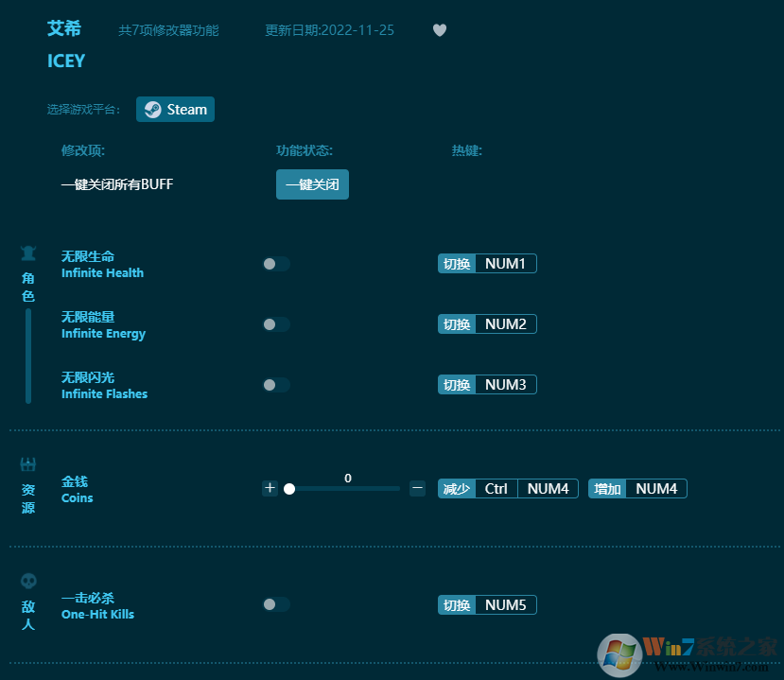This screenshot has width=784, height=680.
Task: Turn on the Infinite Energy switch
Action: (x=276, y=324)
